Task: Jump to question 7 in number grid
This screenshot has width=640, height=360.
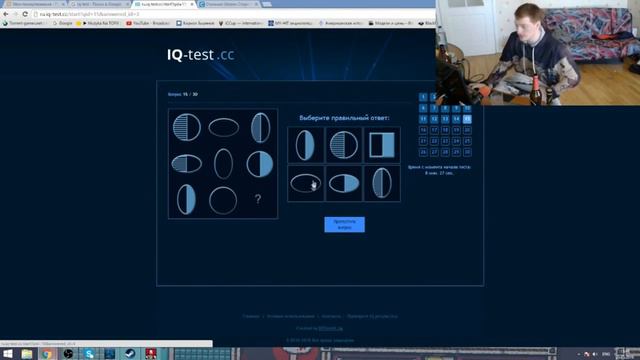Action: pyautogui.click(x=434, y=108)
